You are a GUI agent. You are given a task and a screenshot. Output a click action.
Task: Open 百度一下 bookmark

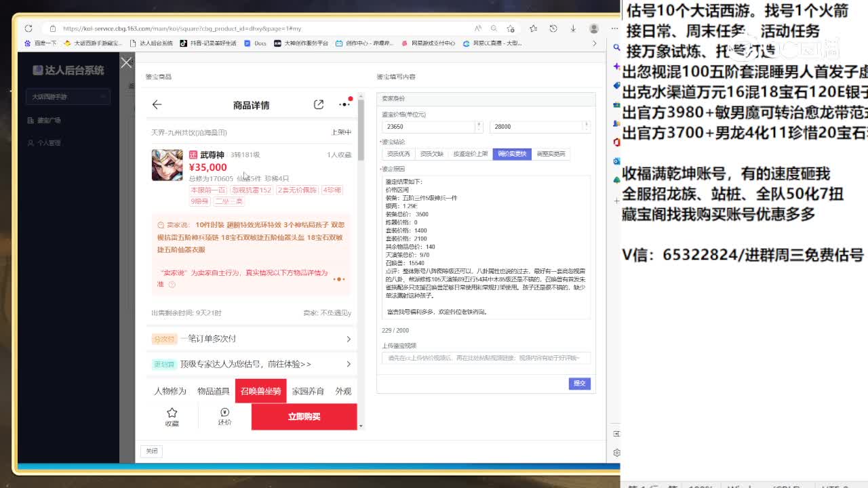click(40, 43)
